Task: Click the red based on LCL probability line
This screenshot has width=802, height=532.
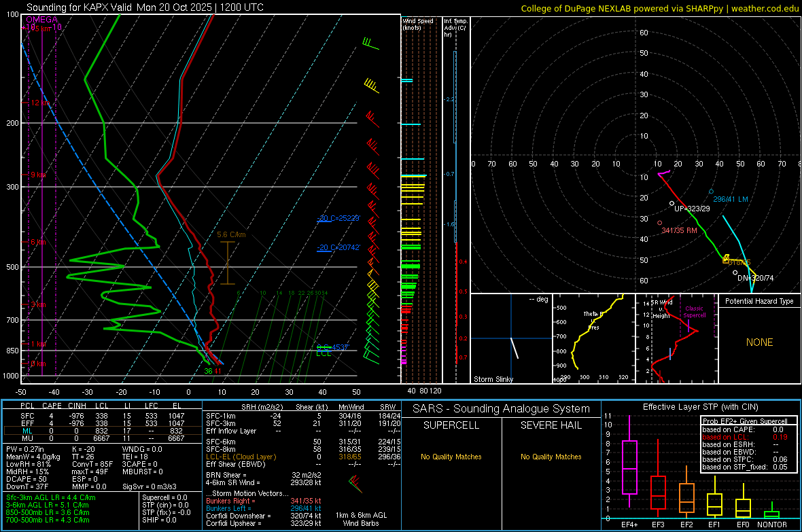Action: click(745, 437)
